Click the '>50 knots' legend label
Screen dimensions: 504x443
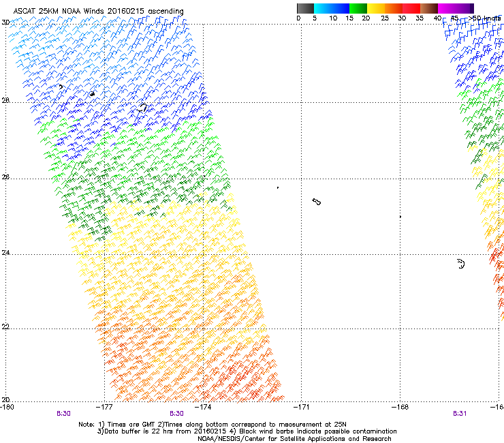tap(485, 18)
